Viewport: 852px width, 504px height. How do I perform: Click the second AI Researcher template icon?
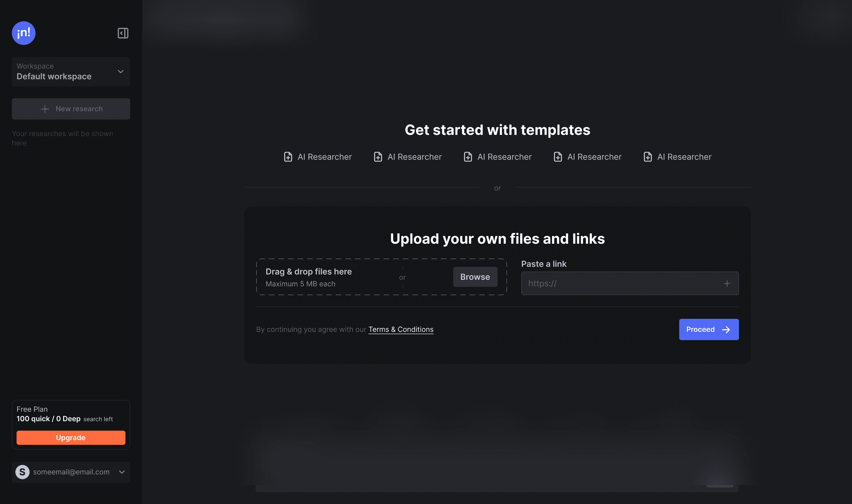point(378,157)
